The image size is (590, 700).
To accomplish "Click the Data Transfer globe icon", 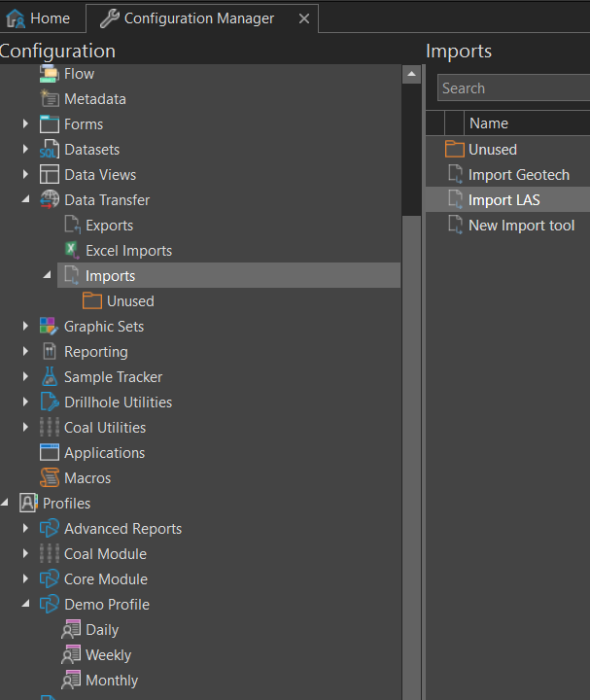I will coord(49,200).
